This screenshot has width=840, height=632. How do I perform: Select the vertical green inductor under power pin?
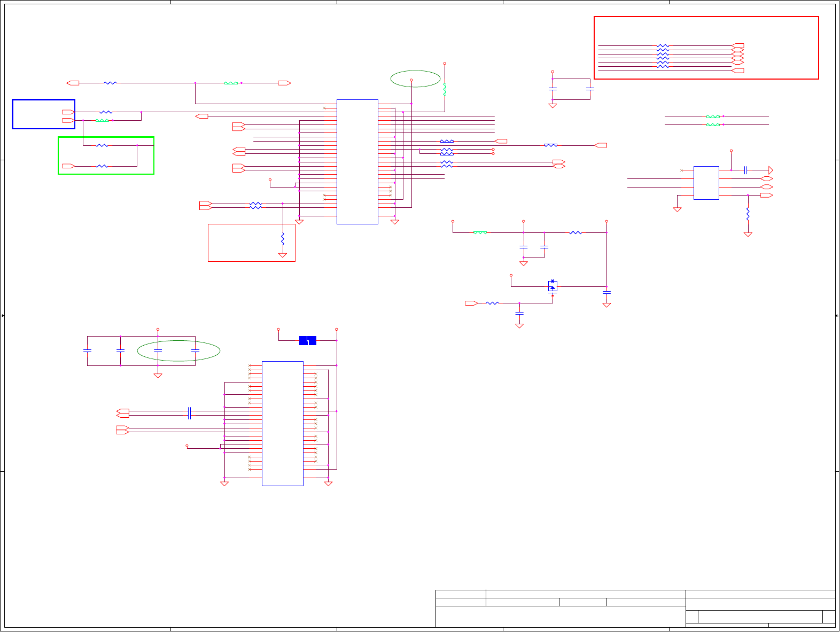click(x=445, y=90)
